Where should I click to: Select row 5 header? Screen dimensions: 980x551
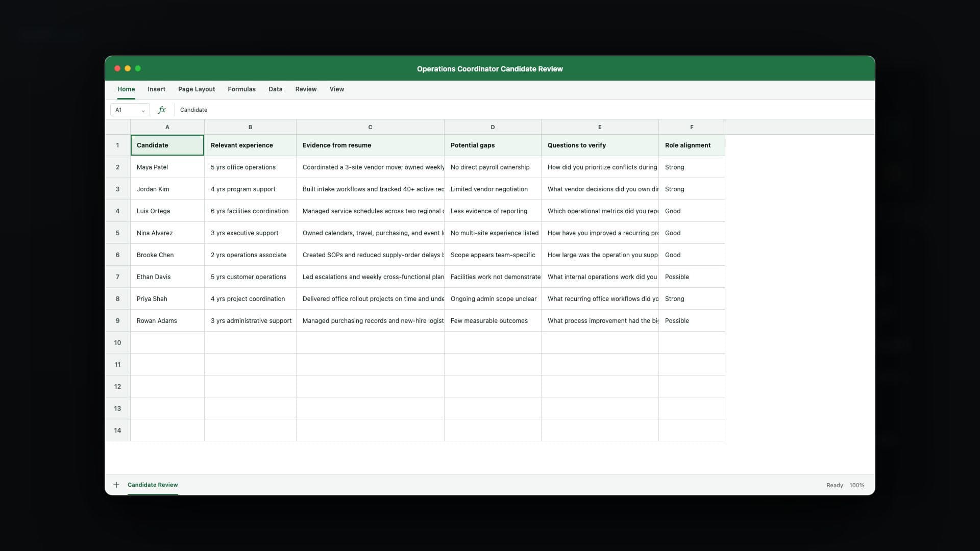point(117,233)
